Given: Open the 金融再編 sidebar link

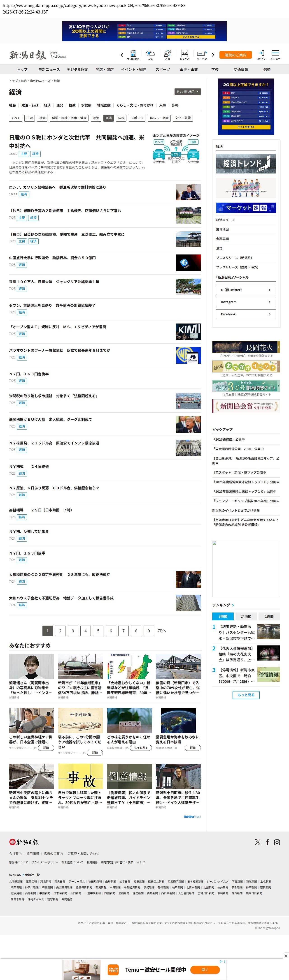Looking at the screenshot, I should (222, 239).
